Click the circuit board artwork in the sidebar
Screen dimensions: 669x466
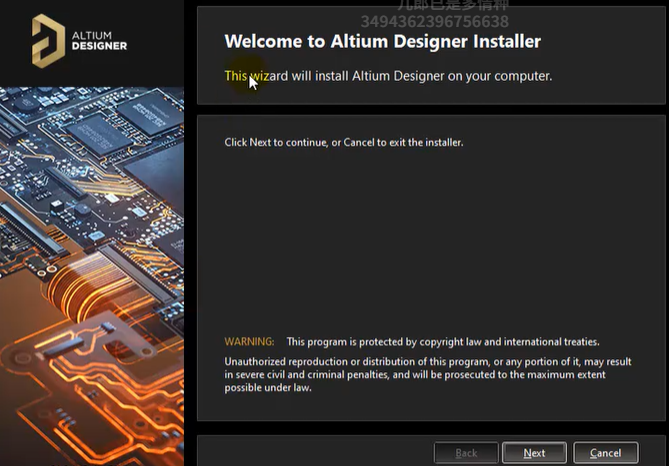pyautogui.click(x=92, y=277)
